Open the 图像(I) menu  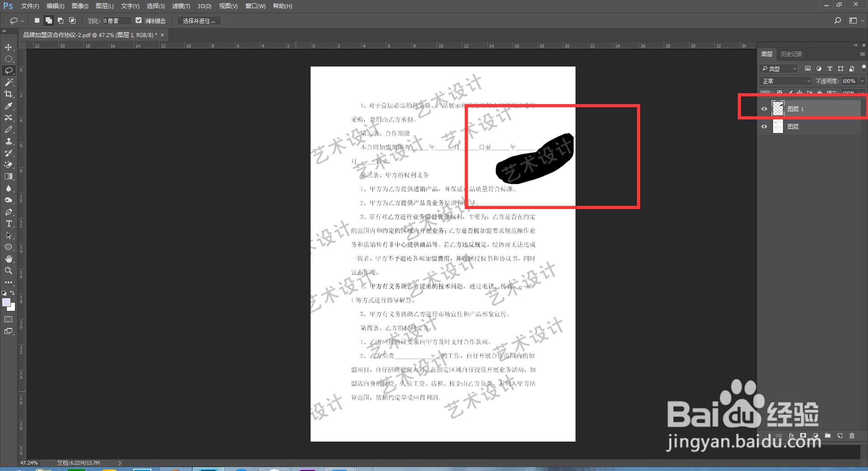[x=80, y=6]
